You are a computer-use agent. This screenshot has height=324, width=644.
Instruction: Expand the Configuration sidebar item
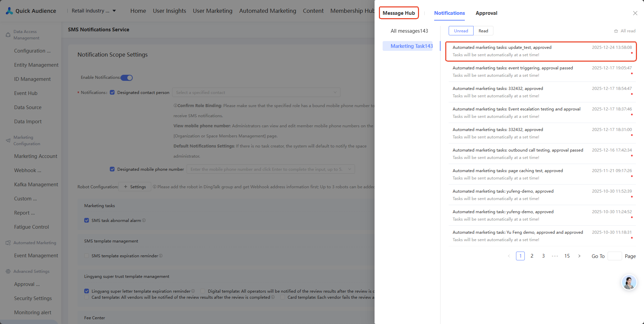[32, 51]
